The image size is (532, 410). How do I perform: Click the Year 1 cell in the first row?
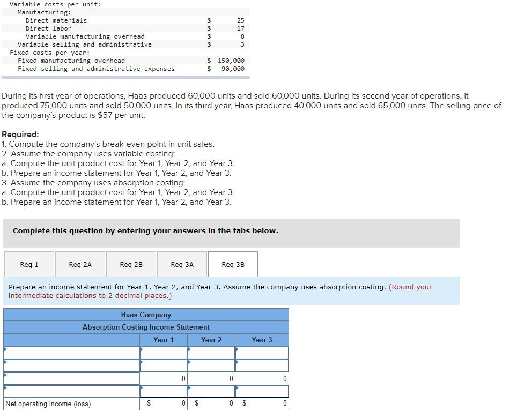(x=164, y=352)
